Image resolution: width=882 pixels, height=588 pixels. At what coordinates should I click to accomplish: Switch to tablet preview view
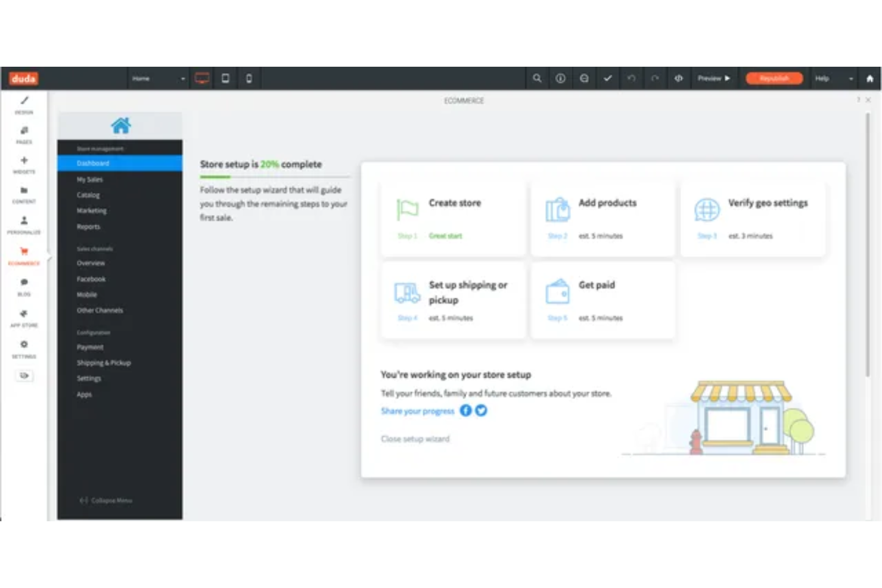coord(225,78)
